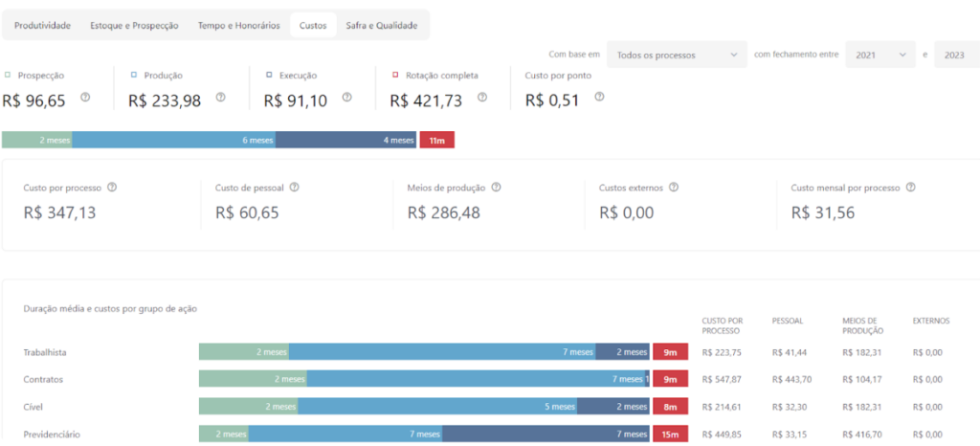
Task: Click help icon beside Produção R$ 233,98
Action: coord(220,98)
